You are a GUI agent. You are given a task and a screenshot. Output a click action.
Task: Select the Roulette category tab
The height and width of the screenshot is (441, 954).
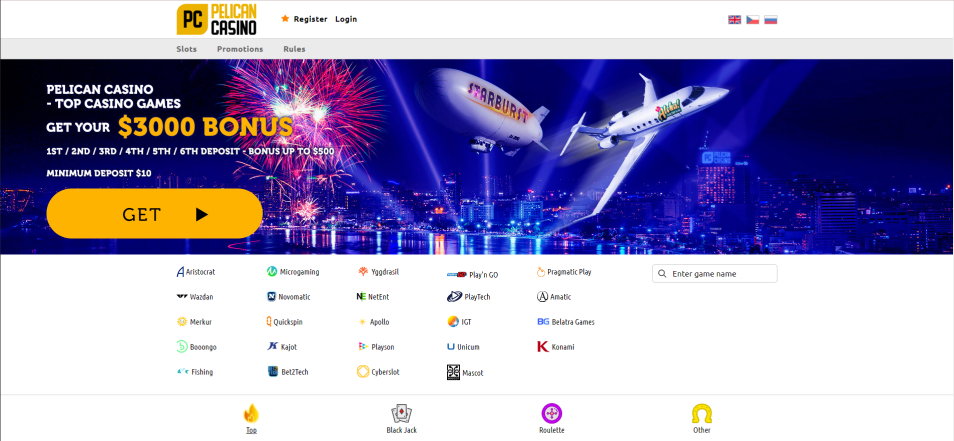coord(552,418)
